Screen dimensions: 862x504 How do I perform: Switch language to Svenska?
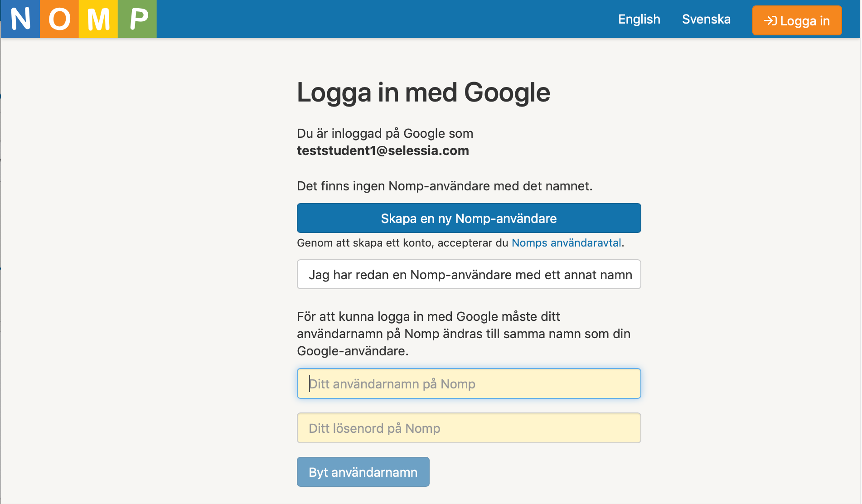[x=706, y=19]
